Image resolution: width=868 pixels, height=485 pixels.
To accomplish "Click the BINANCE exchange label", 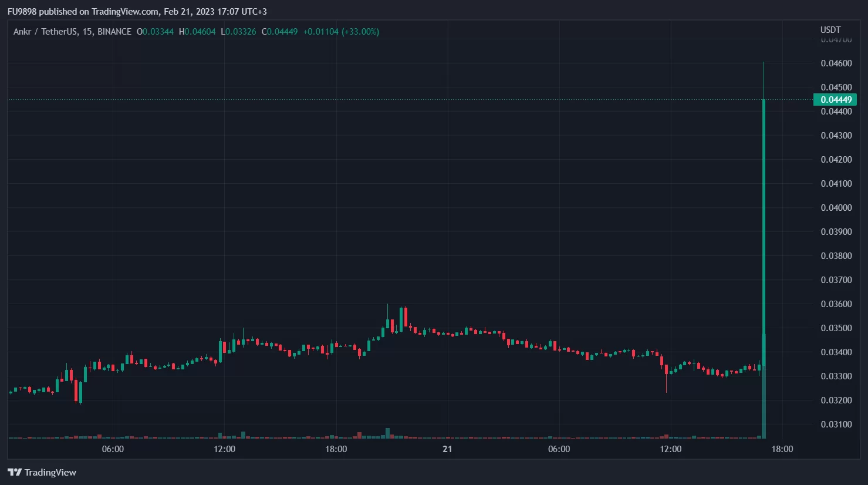I will click(114, 32).
